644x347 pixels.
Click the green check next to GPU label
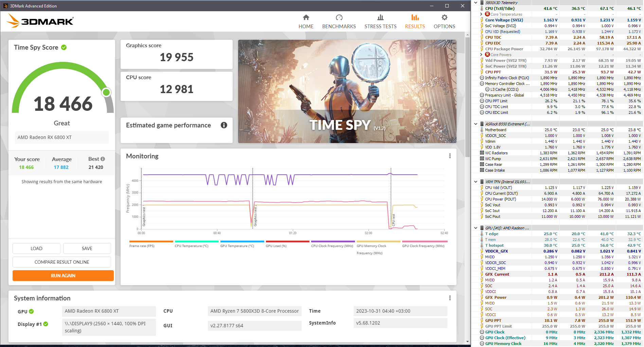pos(31,311)
